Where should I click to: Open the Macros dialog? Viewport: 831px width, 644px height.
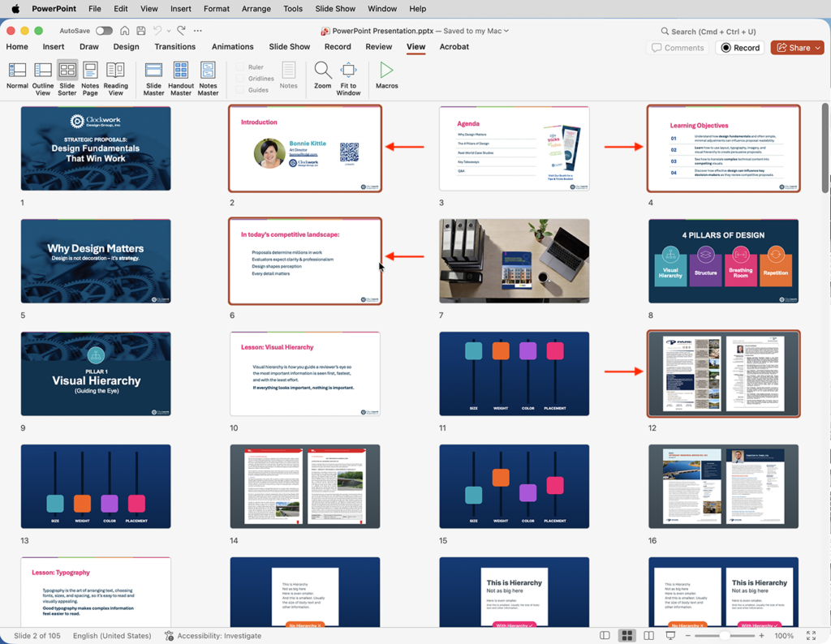pos(387,75)
